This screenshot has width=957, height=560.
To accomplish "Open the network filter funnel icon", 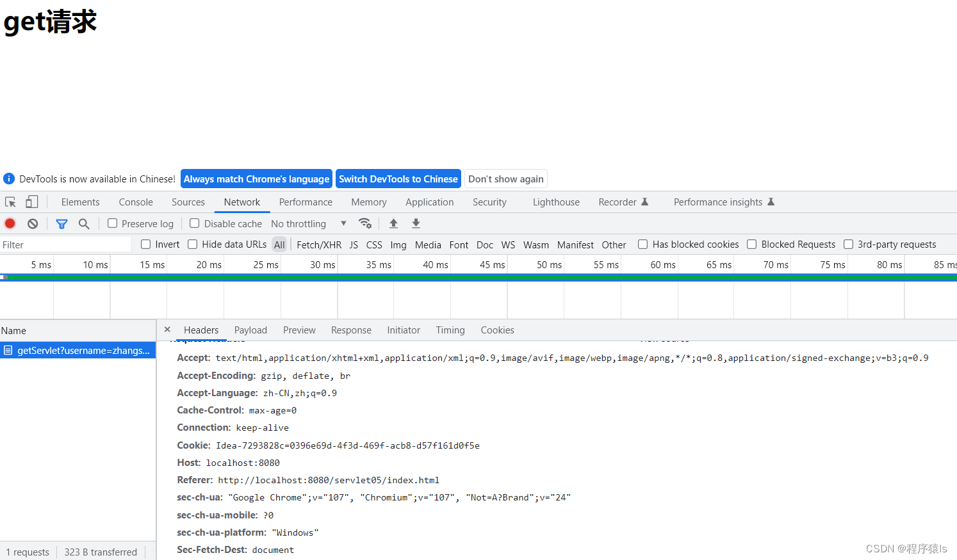I will 61,223.
